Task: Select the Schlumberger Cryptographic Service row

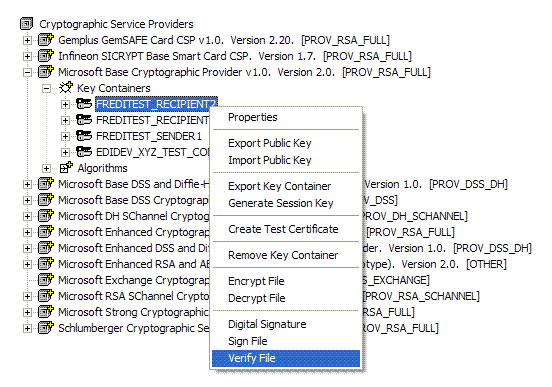Action: (x=134, y=328)
